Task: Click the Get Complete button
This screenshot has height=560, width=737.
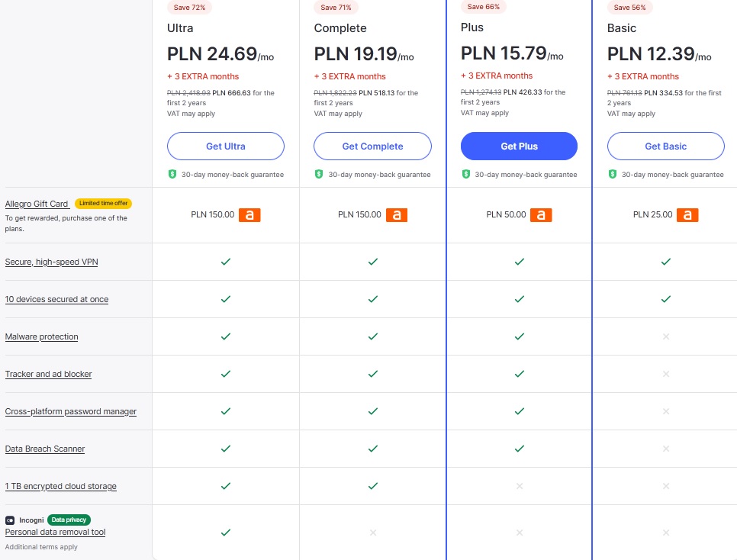Action: coord(372,146)
